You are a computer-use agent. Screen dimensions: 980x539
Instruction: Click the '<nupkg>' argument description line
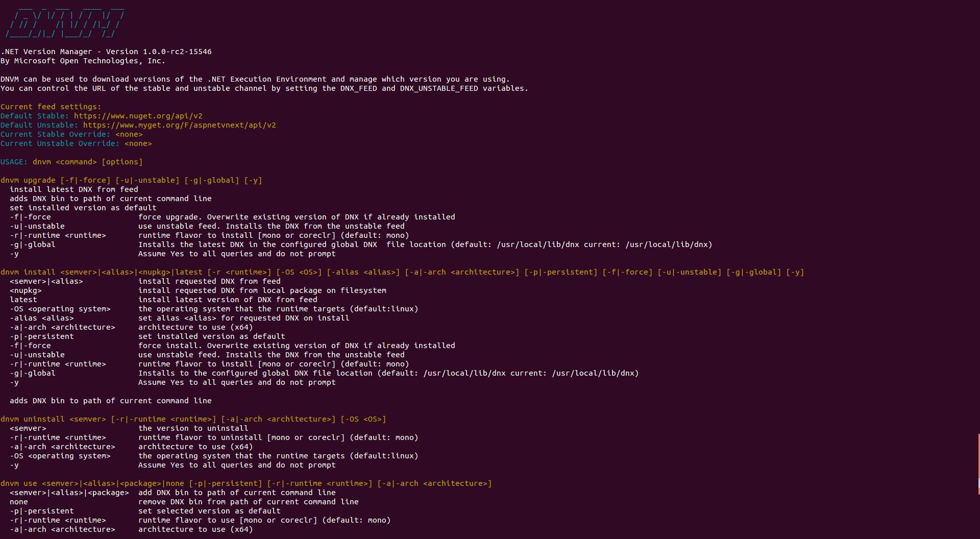[x=198, y=290]
